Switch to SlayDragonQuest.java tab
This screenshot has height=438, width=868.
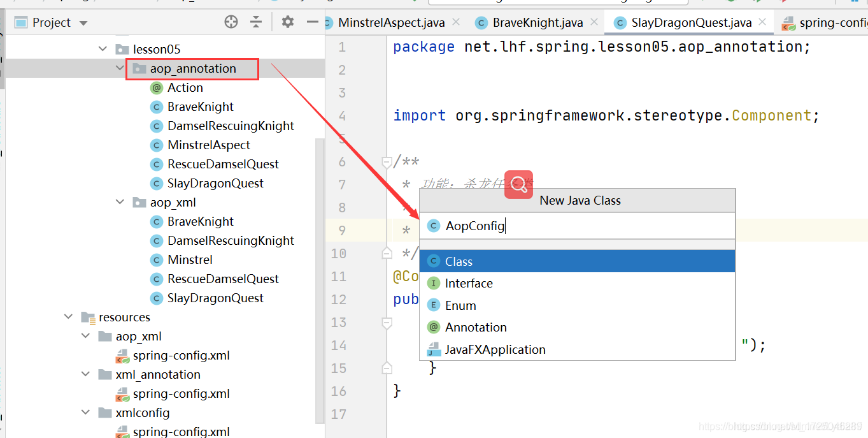point(692,22)
